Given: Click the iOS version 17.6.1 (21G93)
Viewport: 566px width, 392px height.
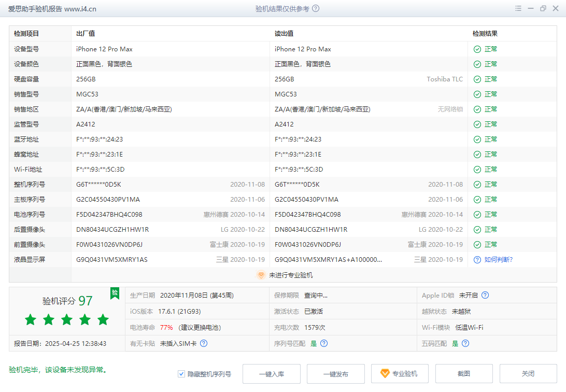Looking at the screenshot, I should click(x=179, y=312).
